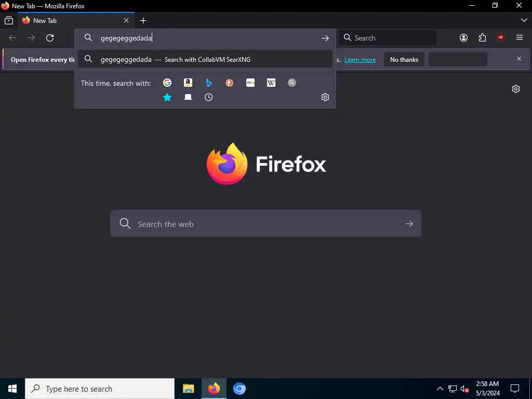Open a new tab
Screen dimensions: 532x399
[x=143, y=21]
